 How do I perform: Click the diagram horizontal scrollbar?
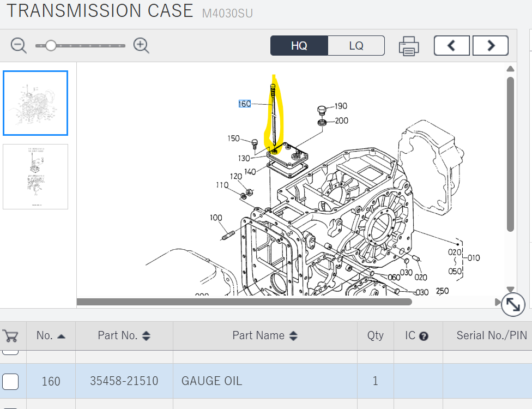point(244,302)
